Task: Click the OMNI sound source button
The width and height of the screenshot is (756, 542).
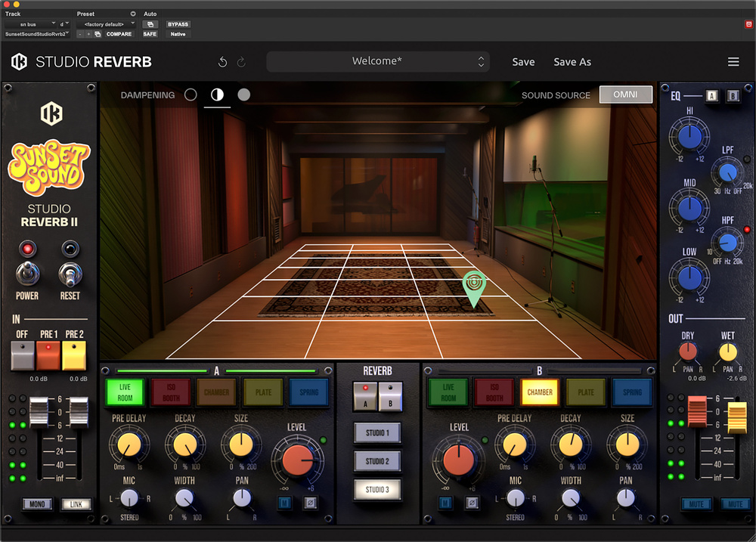Action: [626, 94]
